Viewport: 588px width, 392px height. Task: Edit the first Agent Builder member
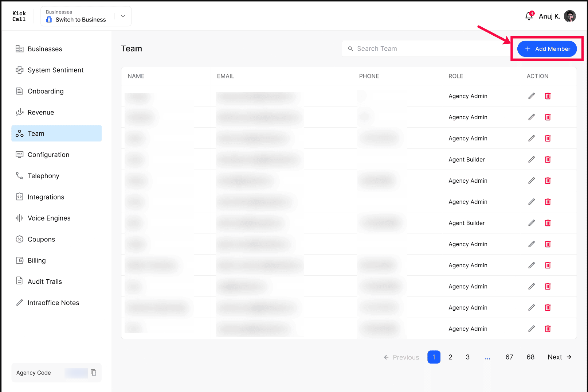click(x=532, y=159)
